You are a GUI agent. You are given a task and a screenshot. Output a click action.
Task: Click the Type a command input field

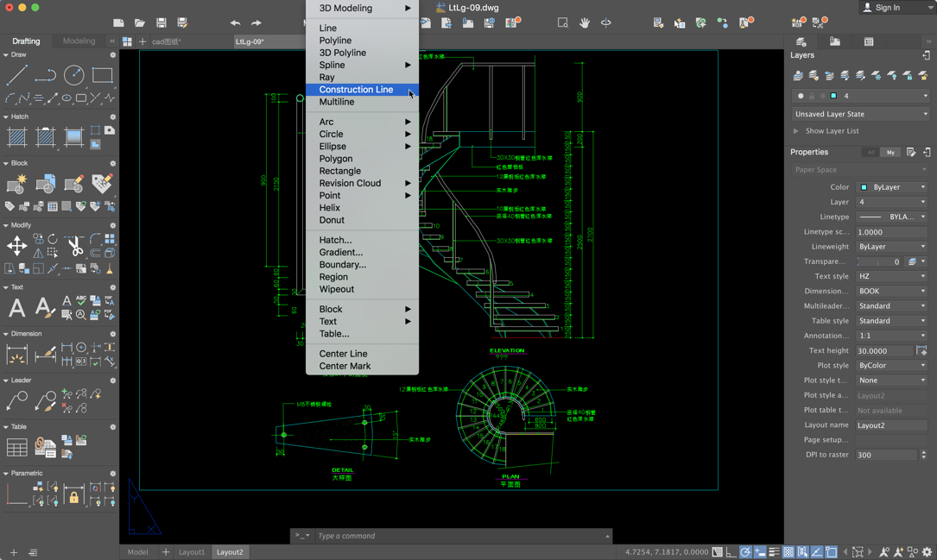click(x=449, y=536)
